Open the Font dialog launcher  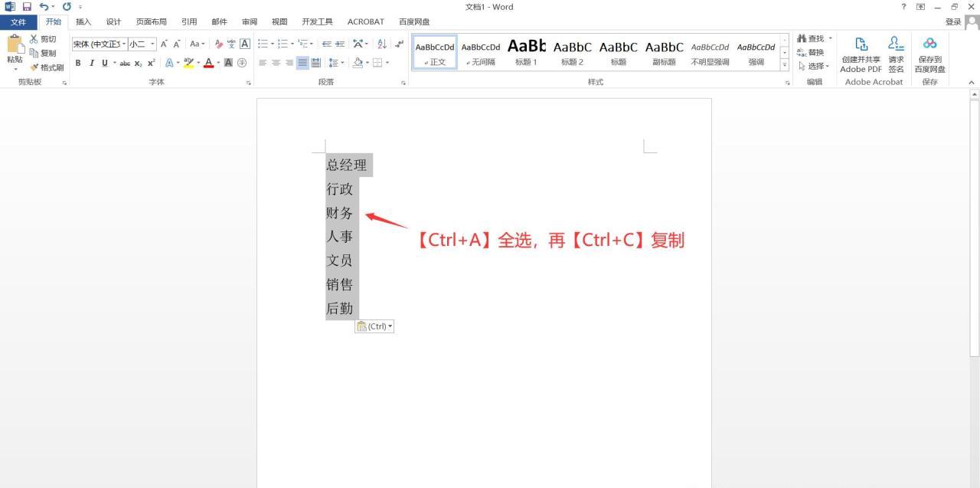(x=248, y=83)
